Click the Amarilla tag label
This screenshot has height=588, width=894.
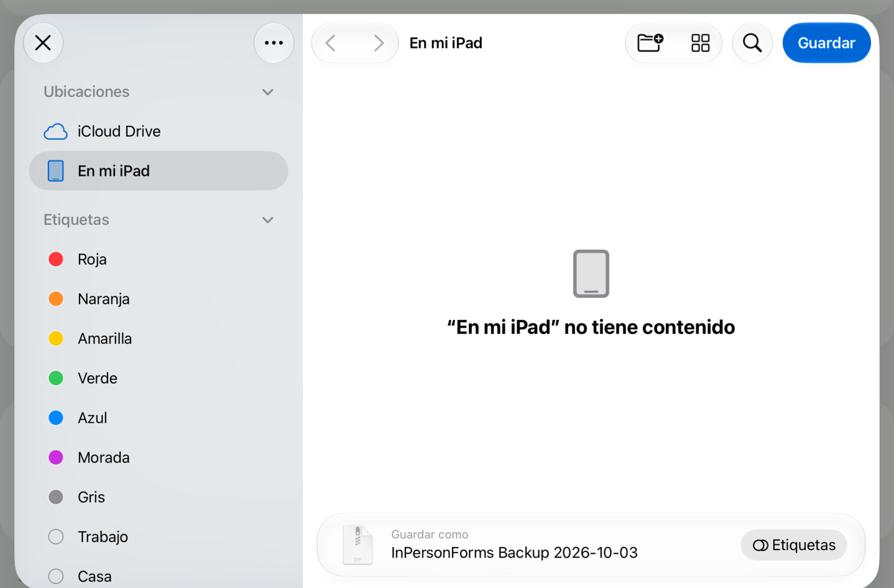click(x=105, y=339)
